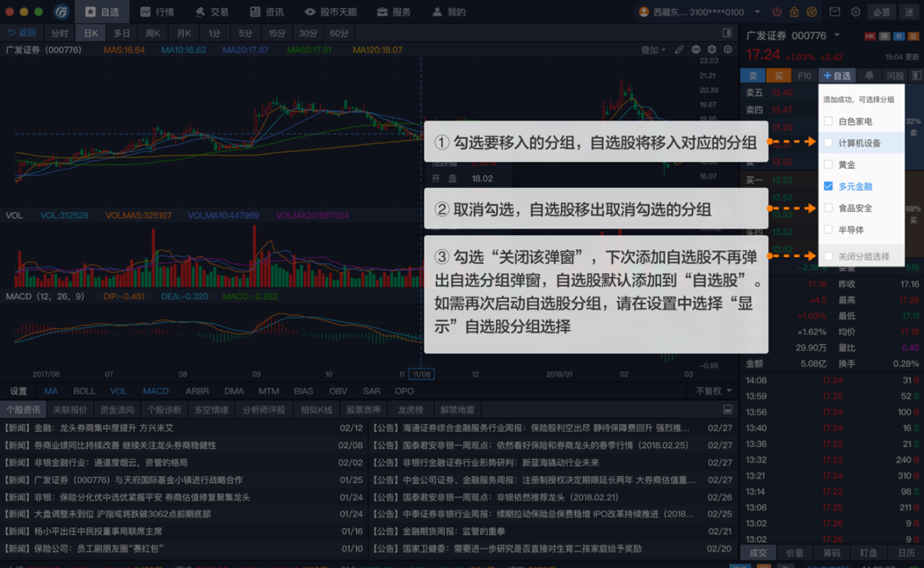Open the 资讯 news tab
Image resolution: width=924 pixels, height=568 pixels.
267,12
